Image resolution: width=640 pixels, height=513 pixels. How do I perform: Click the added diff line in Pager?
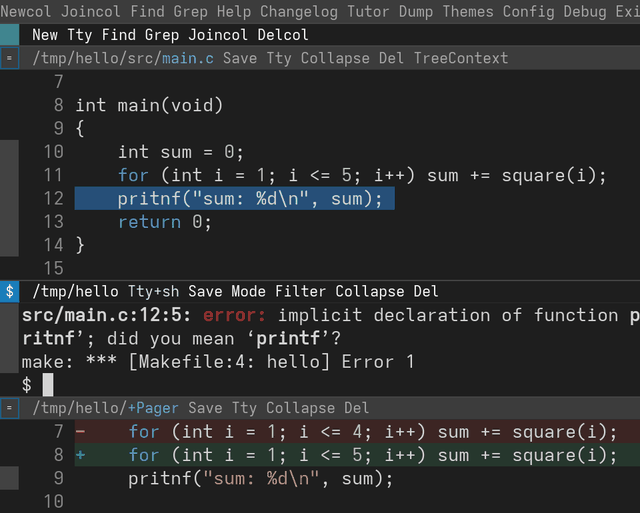coord(357,455)
